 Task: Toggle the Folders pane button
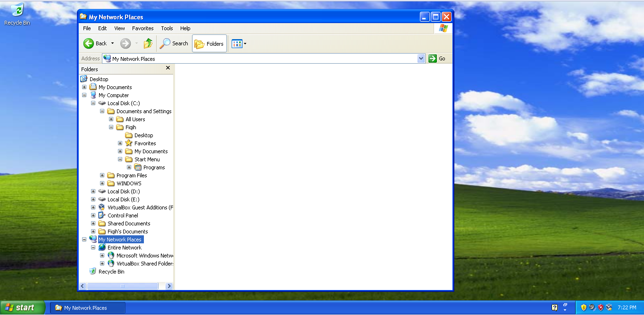[x=209, y=43]
